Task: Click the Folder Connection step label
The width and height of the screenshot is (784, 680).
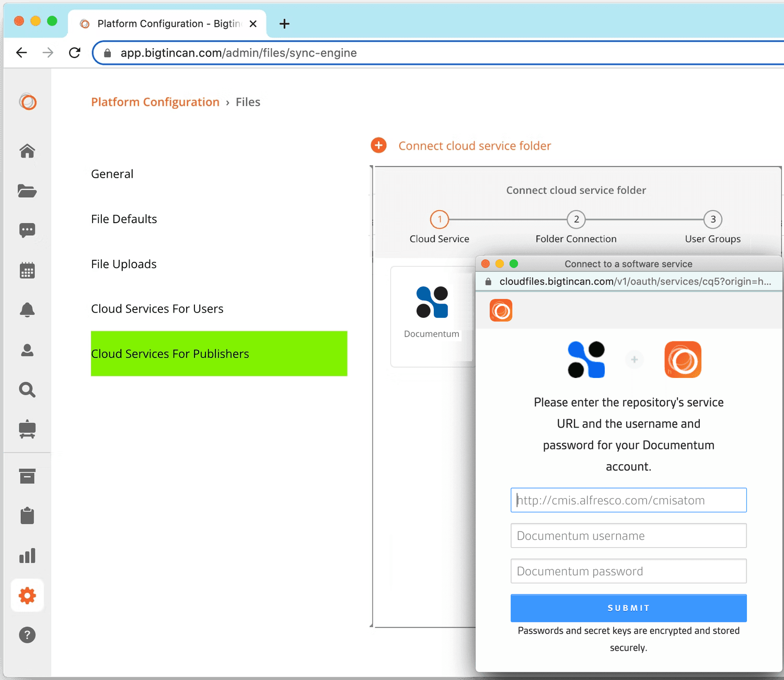Action: 576,239
